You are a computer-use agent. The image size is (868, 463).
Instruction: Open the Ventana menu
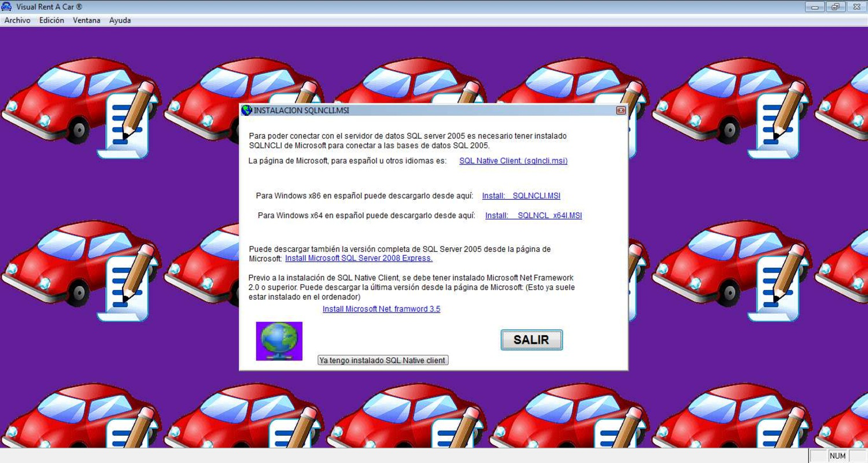pos(87,20)
